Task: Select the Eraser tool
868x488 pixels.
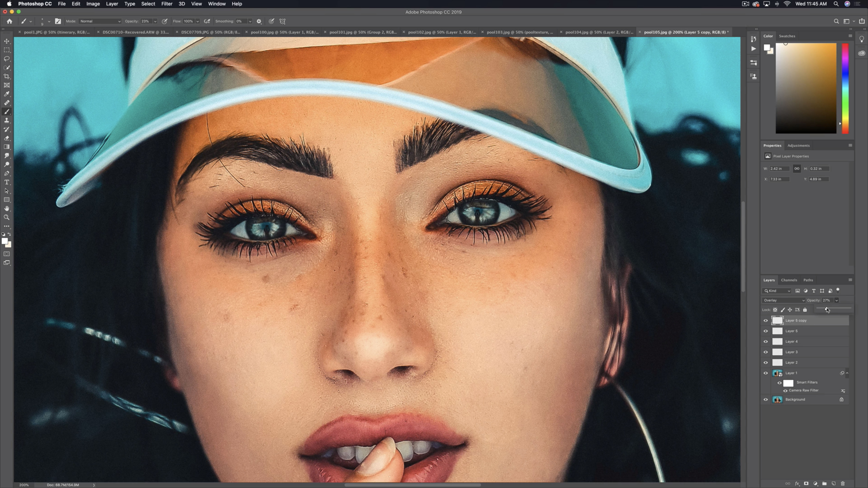Action: pyautogui.click(x=7, y=138)
